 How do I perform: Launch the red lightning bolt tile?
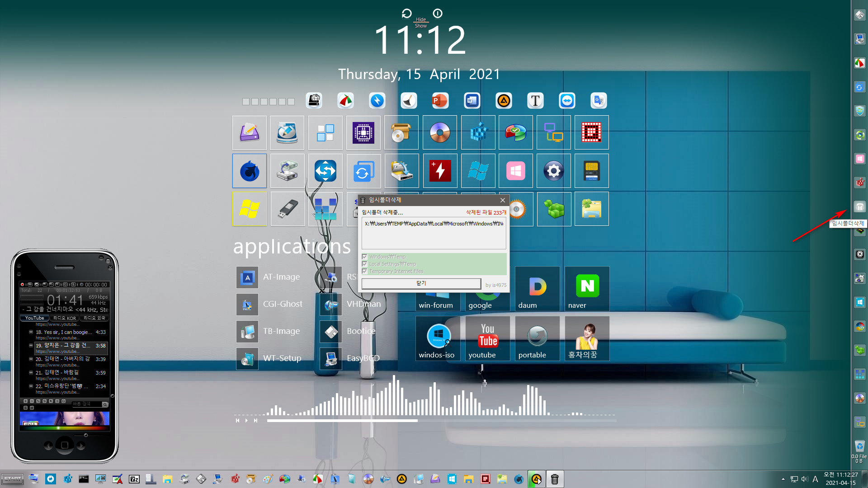[440, 171]
